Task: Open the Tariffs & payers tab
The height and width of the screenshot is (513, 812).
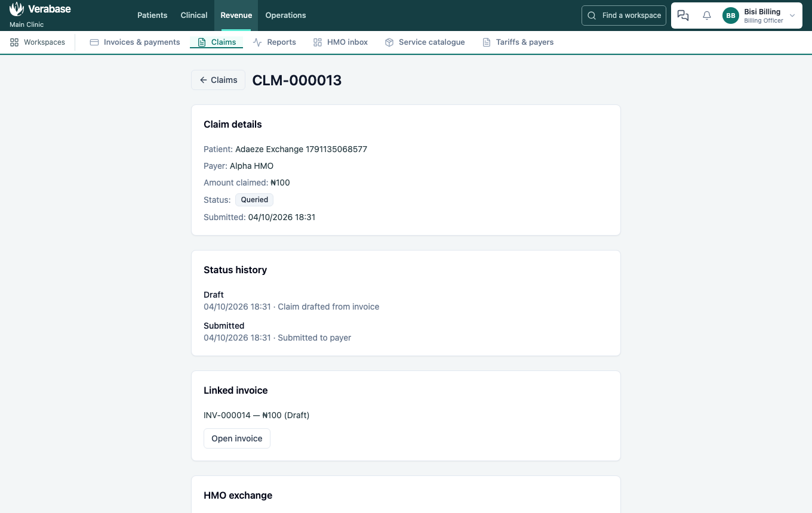Action: (518, 42)
